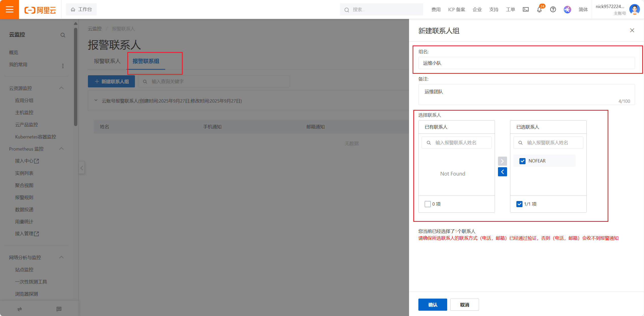
Task: Toggle the 1/1 项 select-all checkbox
Action: pos(519,204)
